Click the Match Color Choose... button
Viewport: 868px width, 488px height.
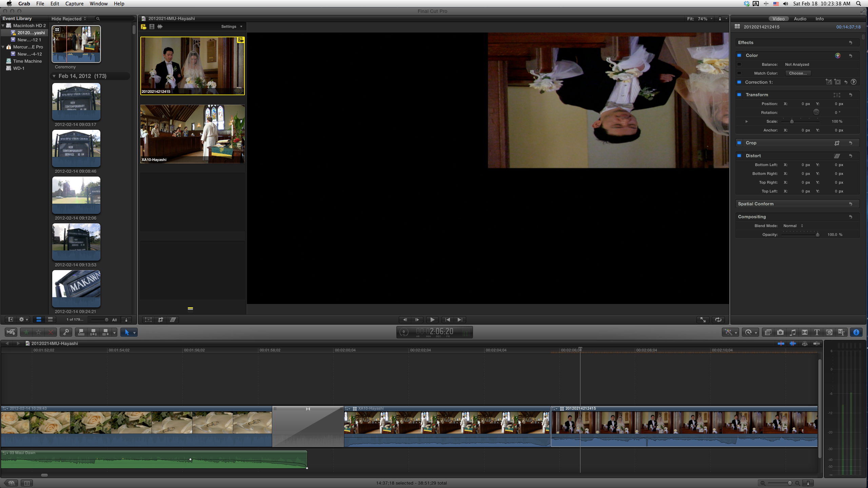(798, 73)
